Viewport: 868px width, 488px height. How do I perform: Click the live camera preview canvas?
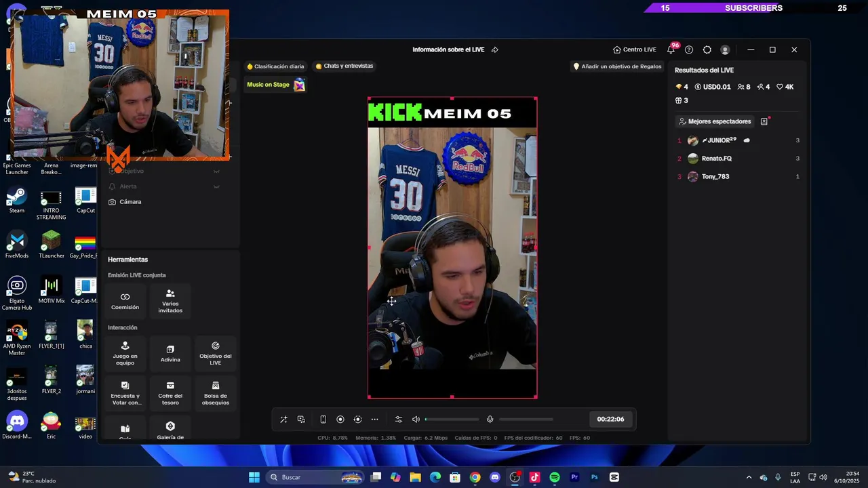point(452,248)
